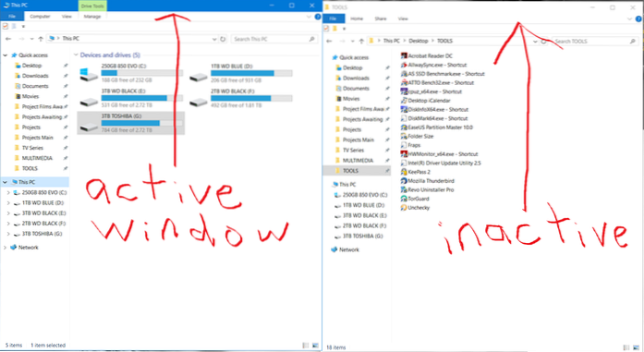644x352 pixels.
Task: Open Downloads in This PC window Quick access
Action: click(x=35, y=76)
